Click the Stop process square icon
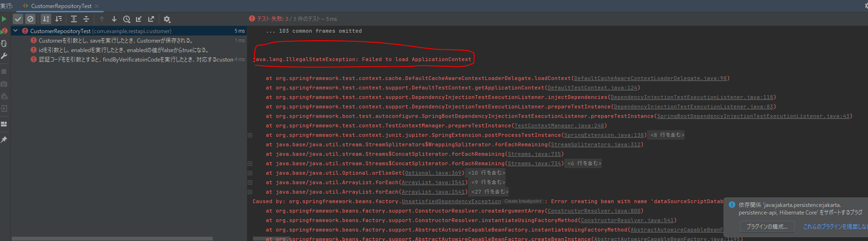Screen dimensions: 868x241 click(4, 71)
